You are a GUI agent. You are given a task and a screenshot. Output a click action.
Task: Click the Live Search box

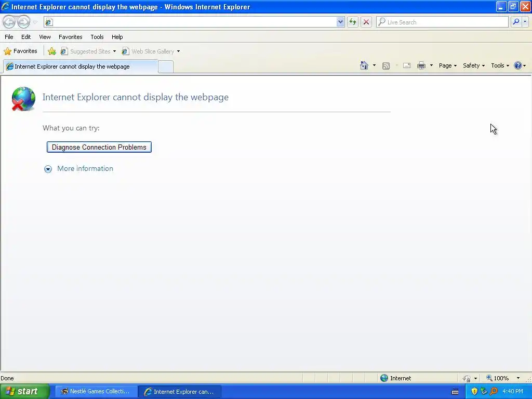pos(442,22)
